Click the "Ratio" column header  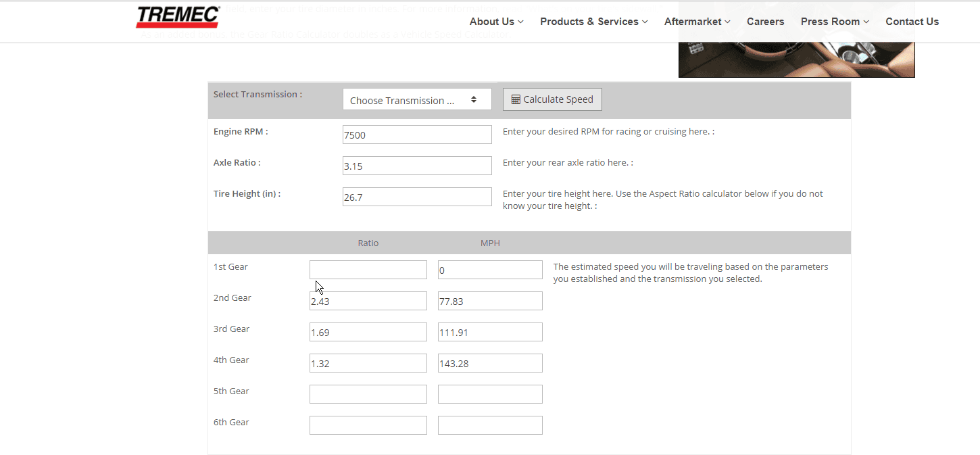(x=368, y=243)
